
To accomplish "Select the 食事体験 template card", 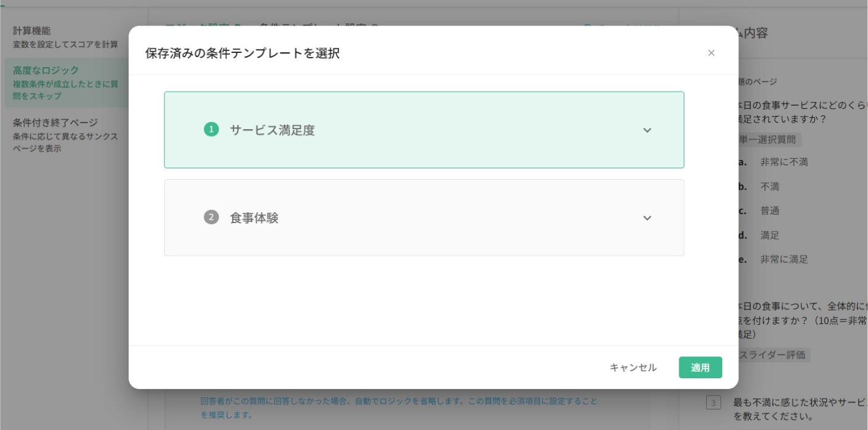I will pyautogui.click(x=424, y=218).
